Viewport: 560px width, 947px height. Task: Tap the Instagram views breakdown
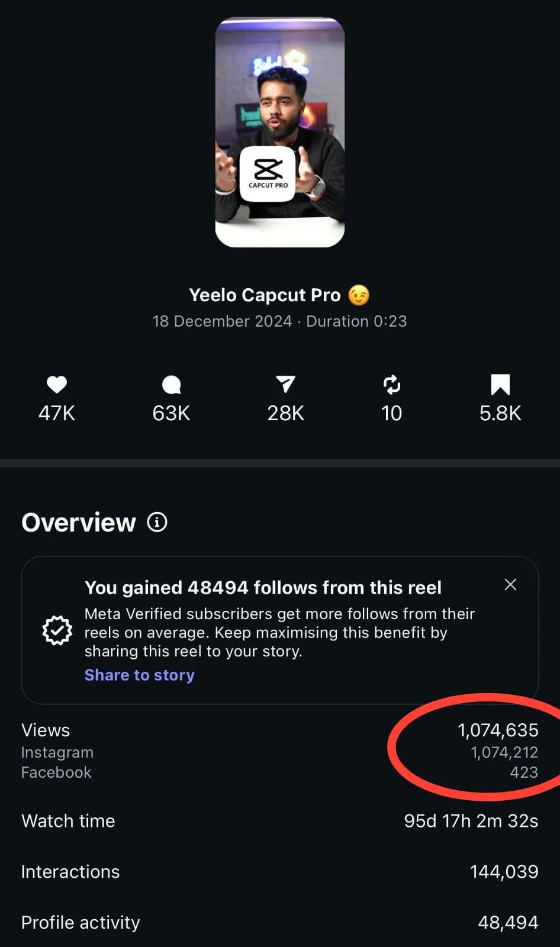[280, 752]
